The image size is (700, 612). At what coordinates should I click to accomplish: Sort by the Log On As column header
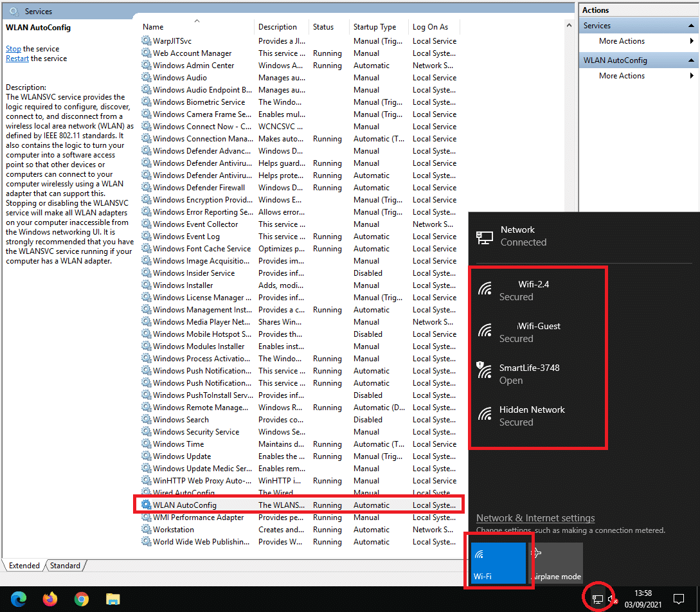(434, 27)
